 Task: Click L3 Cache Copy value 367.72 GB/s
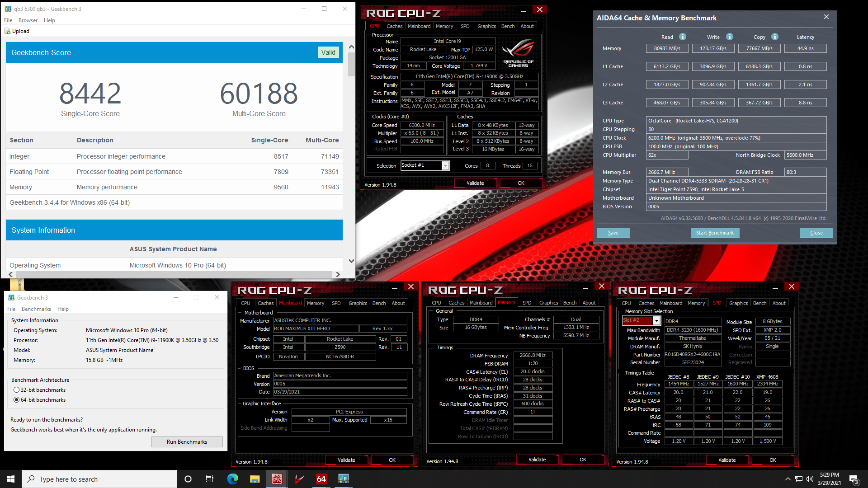pos(759,103)
